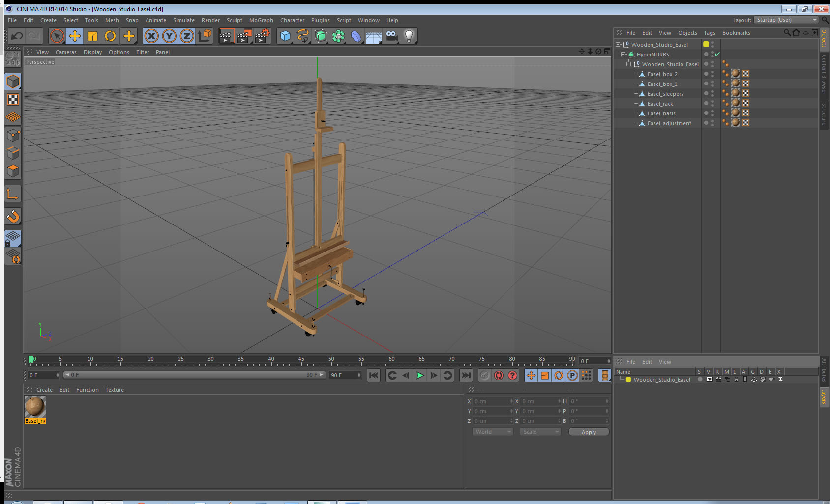Viewport: 830px width, 504px height.
Task: Toggle the Easel_box_2 visibility dots
Action: click(x=712, y=74)
